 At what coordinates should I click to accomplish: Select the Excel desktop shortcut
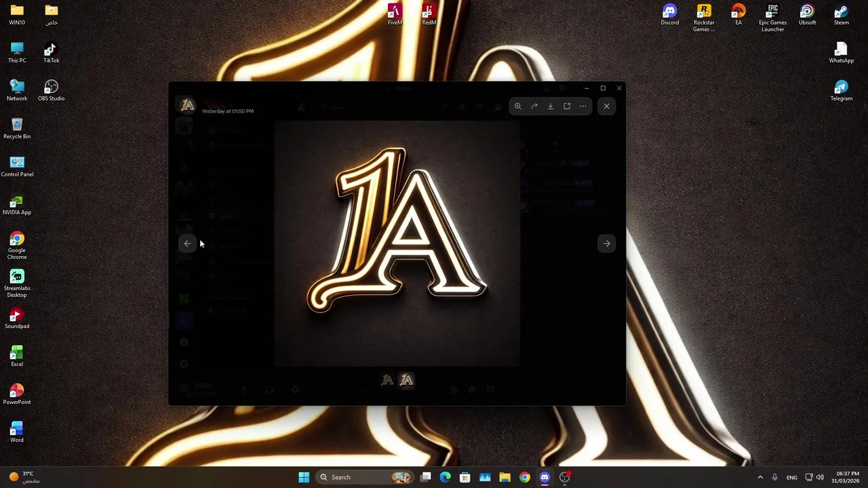tap(17, 356)
